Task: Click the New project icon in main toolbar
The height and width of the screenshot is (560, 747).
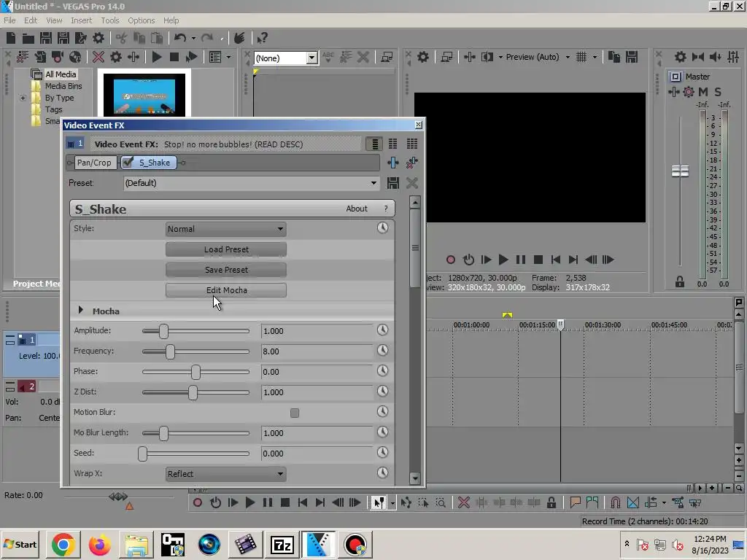Action: click(x=11, y=38)
